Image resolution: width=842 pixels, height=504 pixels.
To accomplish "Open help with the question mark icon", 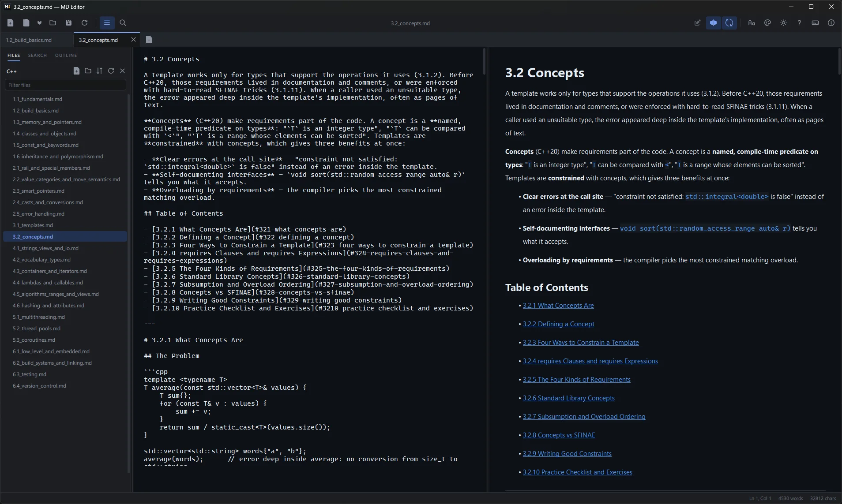I will tap(799, 23).
